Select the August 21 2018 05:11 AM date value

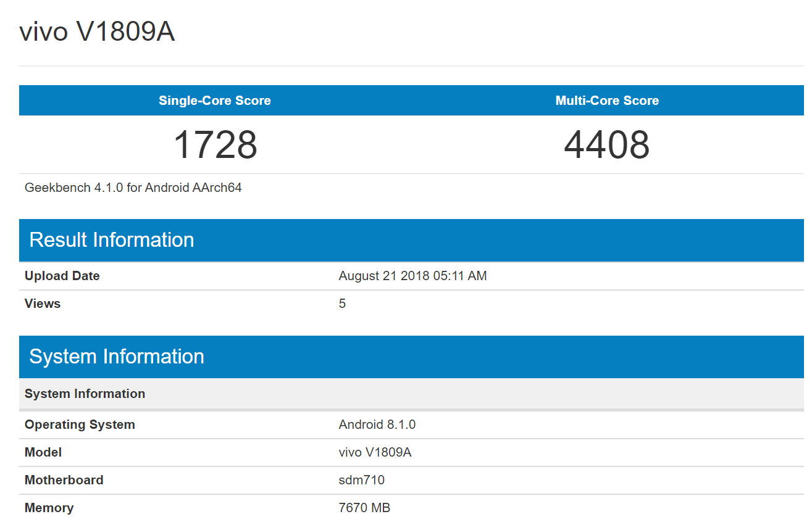[x=412, y=276]
